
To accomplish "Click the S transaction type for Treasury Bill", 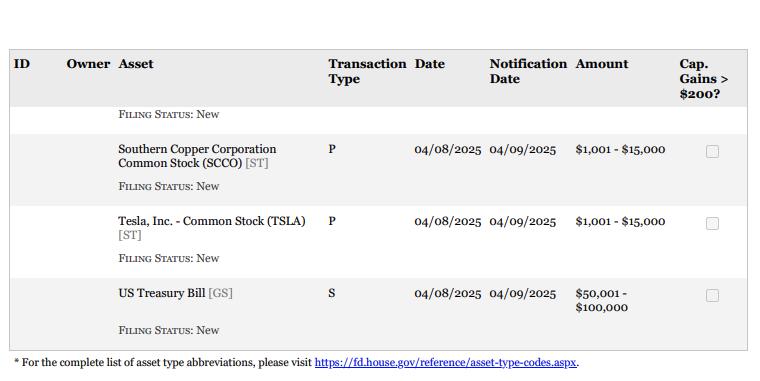I will point(332,293).
